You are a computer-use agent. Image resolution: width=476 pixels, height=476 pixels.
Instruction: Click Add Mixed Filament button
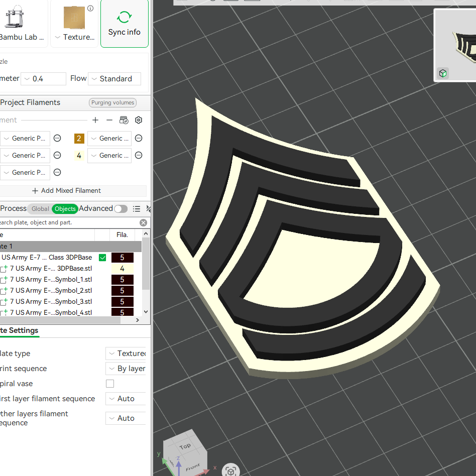click(67, 191)
